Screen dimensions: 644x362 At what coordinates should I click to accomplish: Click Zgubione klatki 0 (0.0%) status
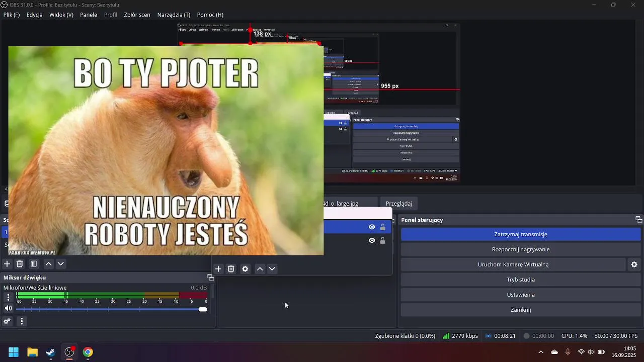[405, 336]
